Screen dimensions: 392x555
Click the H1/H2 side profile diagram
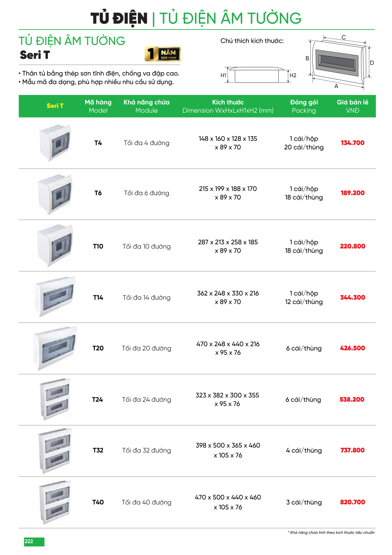[257, 75]
